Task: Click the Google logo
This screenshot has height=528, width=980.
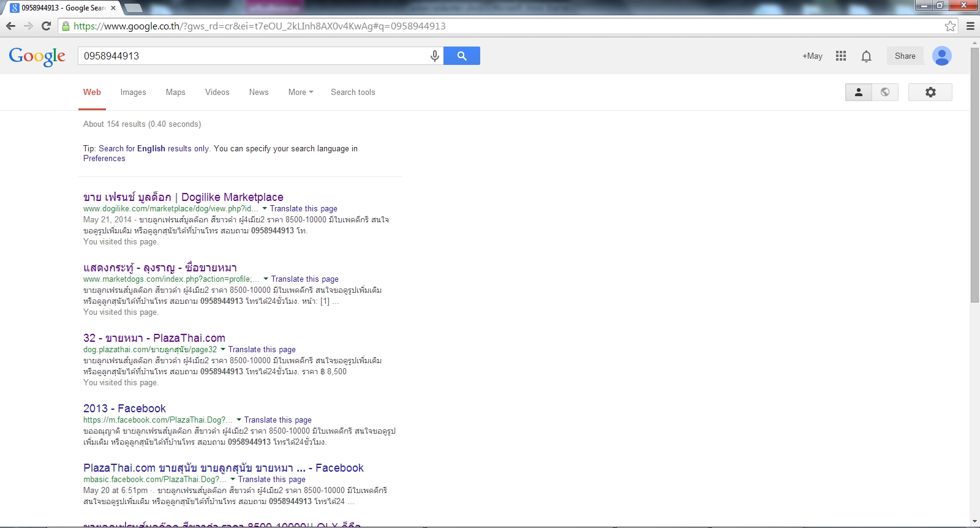Action: coord(37,56)
